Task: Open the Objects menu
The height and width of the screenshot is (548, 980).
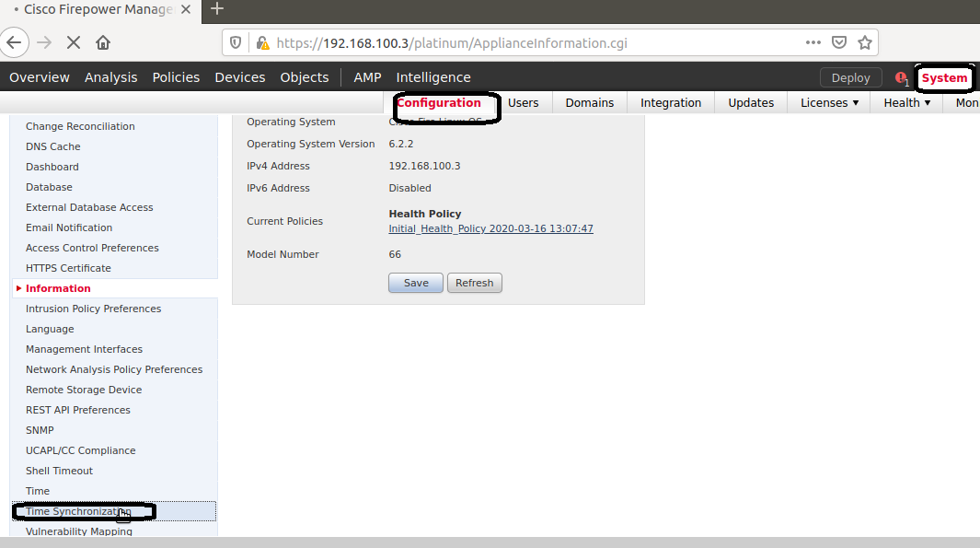Action: pos(305,77)
